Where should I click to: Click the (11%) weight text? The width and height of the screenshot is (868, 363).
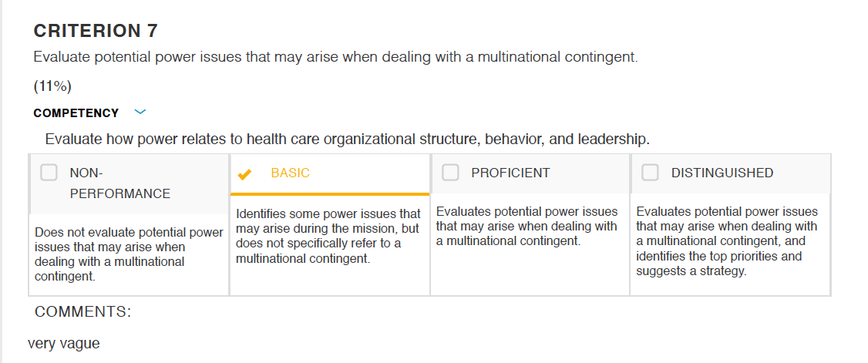(x=52, y=86)
